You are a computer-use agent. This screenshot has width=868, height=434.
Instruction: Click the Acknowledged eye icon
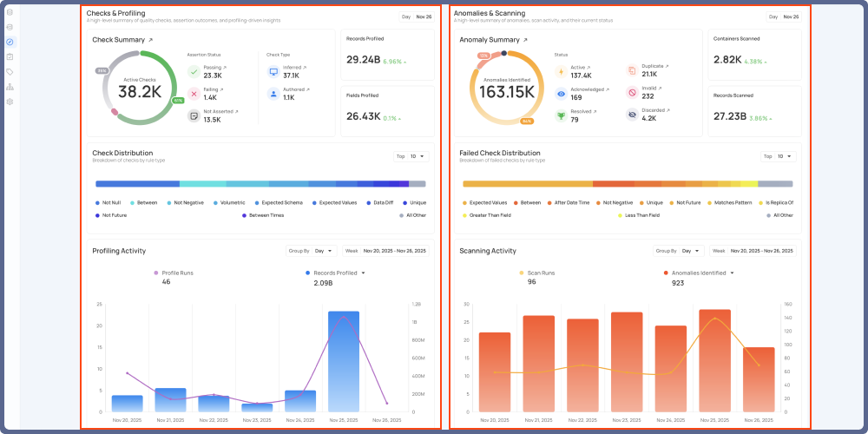[561, 94]
